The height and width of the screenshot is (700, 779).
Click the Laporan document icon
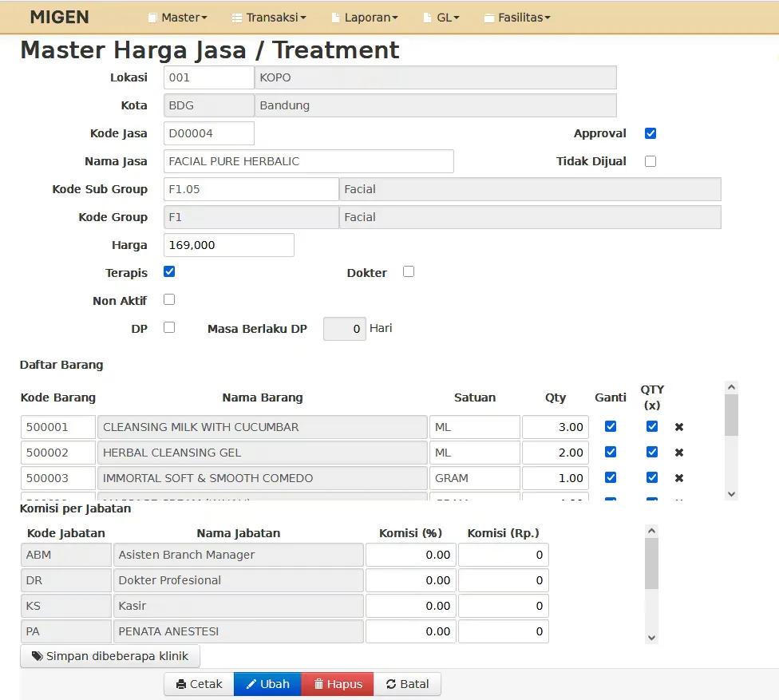(x=335, y=18)
